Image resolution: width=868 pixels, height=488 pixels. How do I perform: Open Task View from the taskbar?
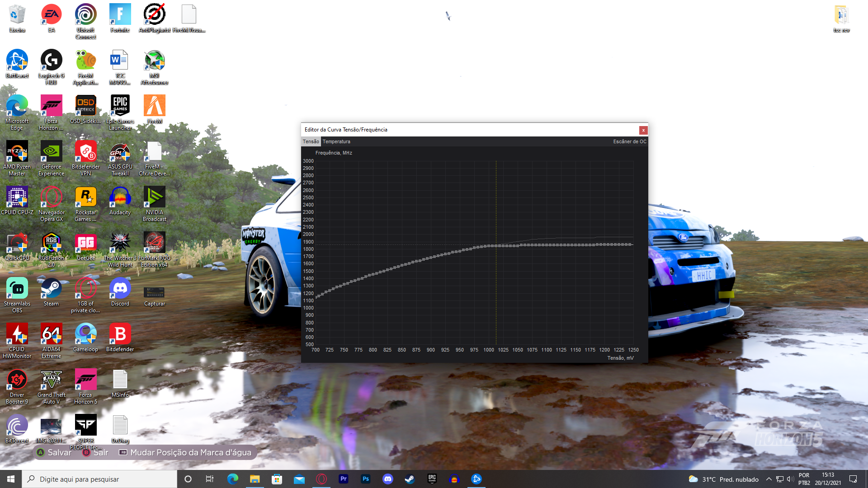tap(209, 479)
